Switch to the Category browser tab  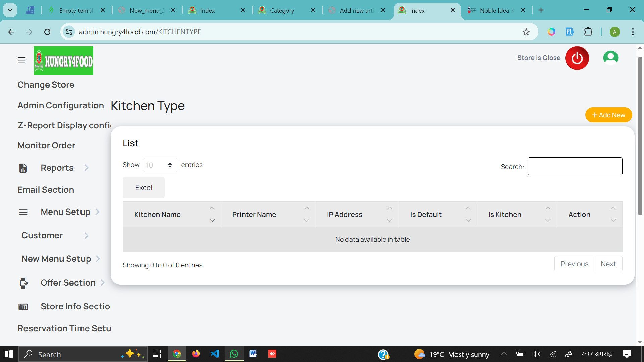(x=282, y=10)
